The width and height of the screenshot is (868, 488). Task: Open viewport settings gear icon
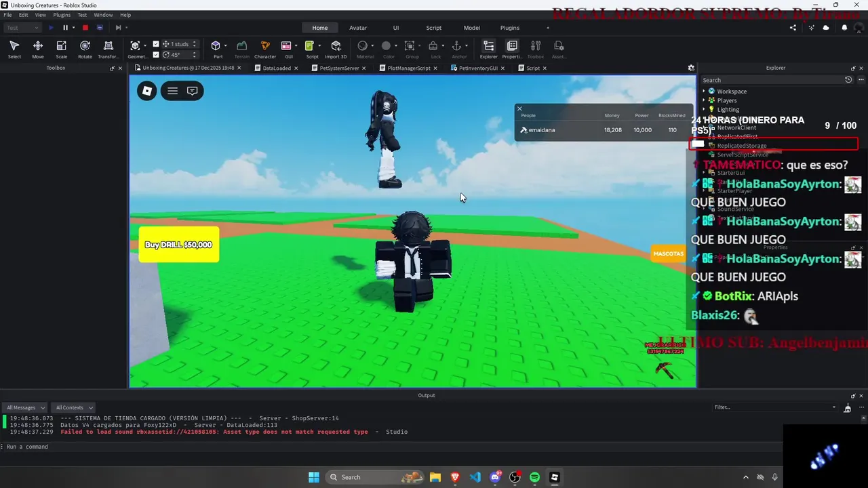(691, 68)
